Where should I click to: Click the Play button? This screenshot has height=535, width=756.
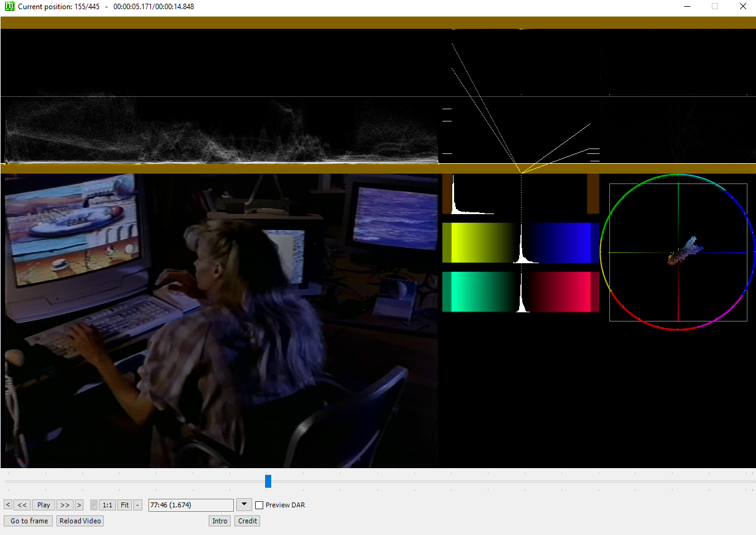coord(44,505)
